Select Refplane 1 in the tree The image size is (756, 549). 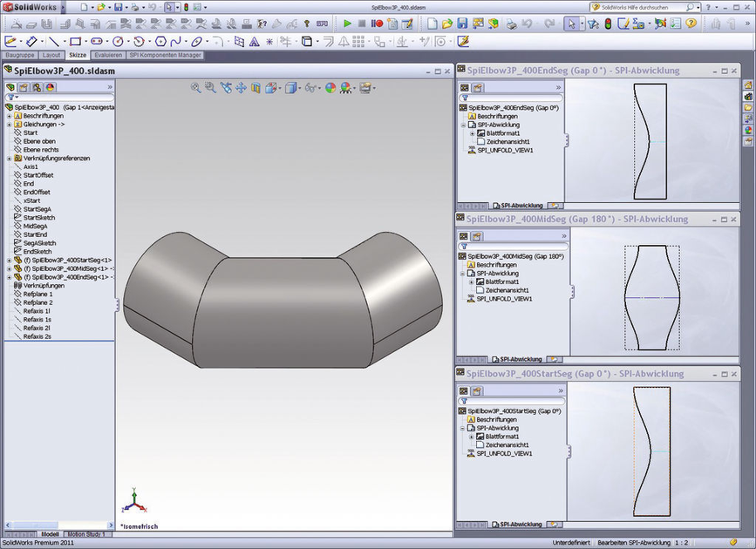(x=37, y=294)
